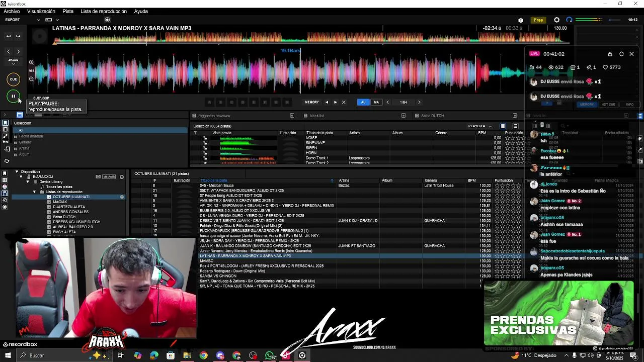Image resolution: width=644 pixels, height=362 pixels.
Task: Collapse the Device Library node
Action: tap(29, 182)
